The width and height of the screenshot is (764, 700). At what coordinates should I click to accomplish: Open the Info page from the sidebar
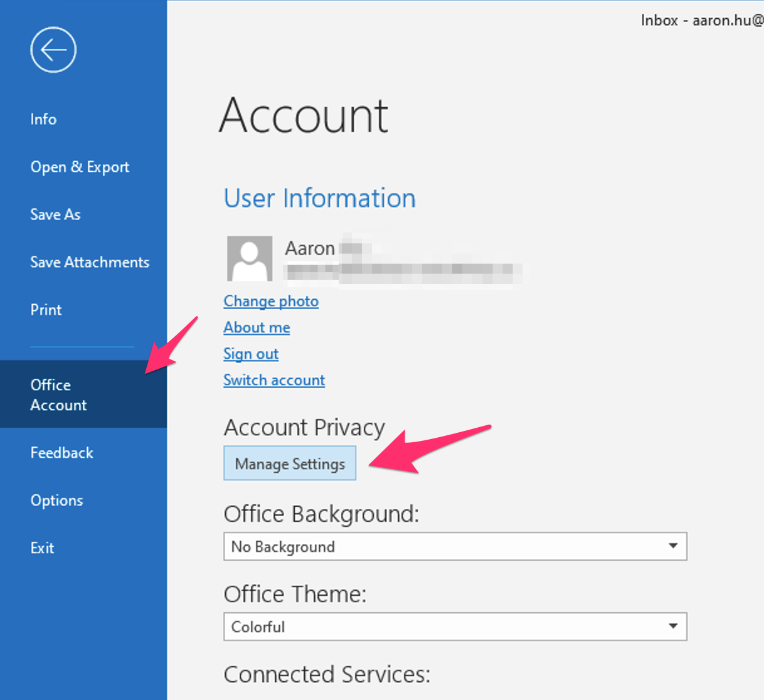pyautogui.click(x=43, y=119)
